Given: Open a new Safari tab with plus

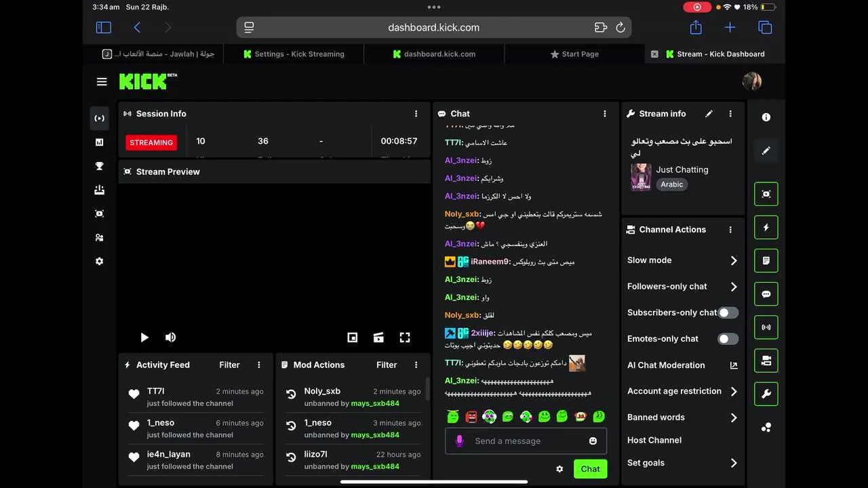Looking at the screenshot, I should 730,27.
